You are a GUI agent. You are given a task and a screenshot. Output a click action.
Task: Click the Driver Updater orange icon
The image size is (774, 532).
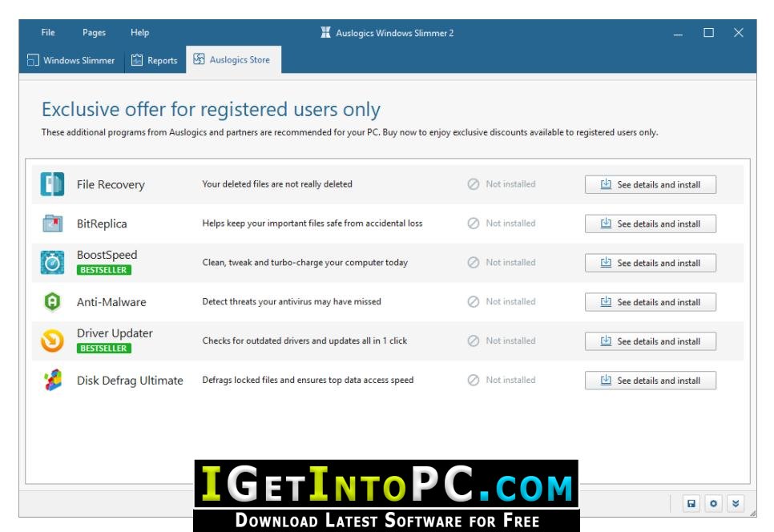52,341
